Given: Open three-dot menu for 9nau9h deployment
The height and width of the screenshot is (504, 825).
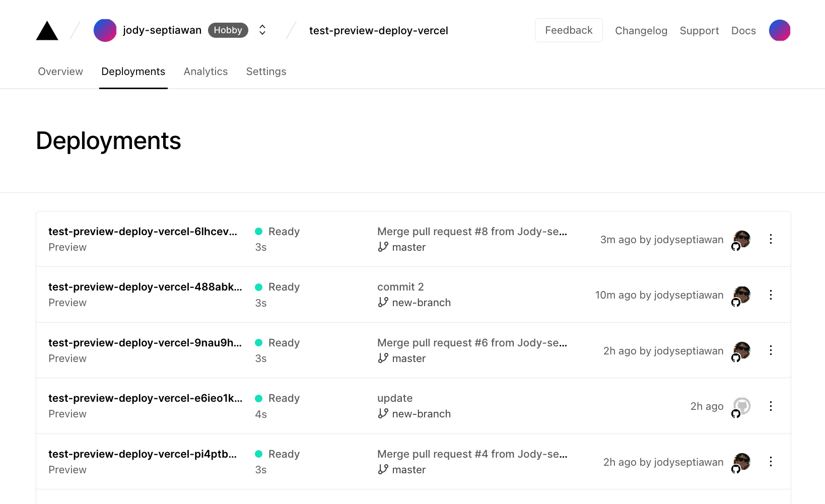Looking at the screenshot, I should click(770, 350).
